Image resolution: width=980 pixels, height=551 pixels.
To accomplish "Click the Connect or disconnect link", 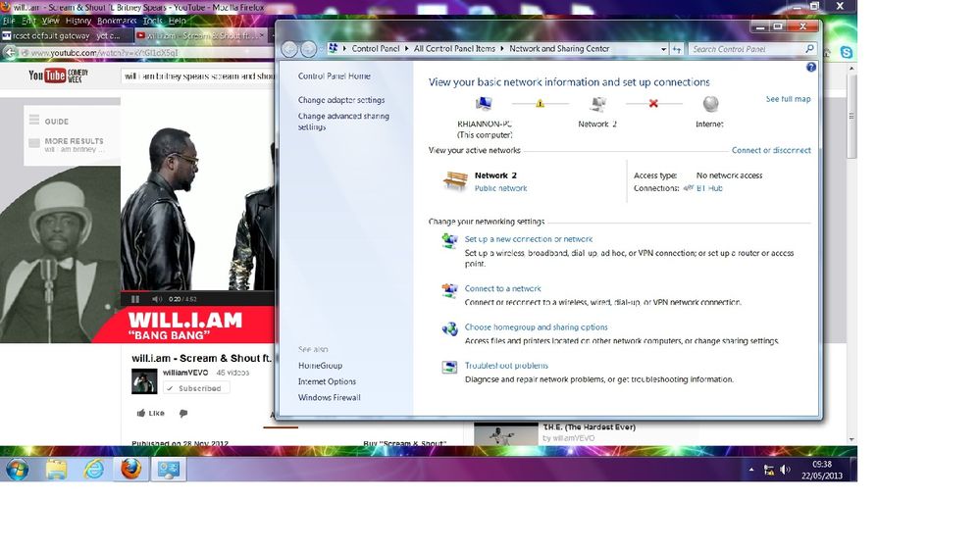I will click(771, 151).
